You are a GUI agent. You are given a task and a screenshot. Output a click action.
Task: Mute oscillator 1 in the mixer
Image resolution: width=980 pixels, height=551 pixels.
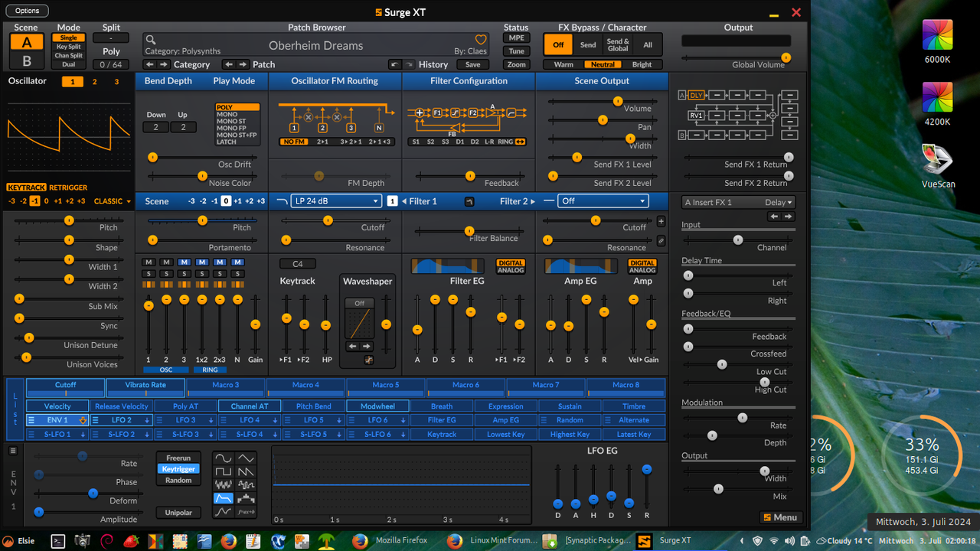point(149,262)
